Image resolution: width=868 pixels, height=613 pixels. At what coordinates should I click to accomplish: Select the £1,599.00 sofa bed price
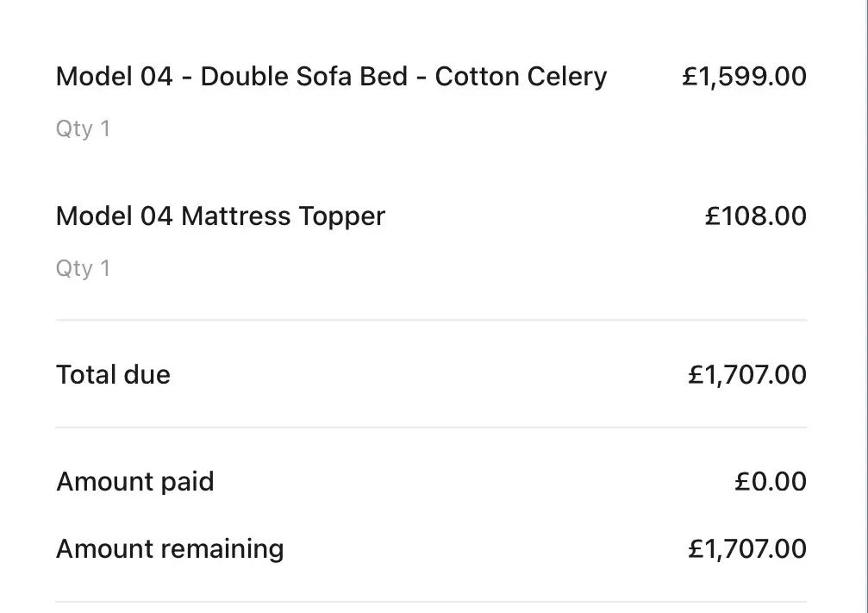(x=744, y=77)
